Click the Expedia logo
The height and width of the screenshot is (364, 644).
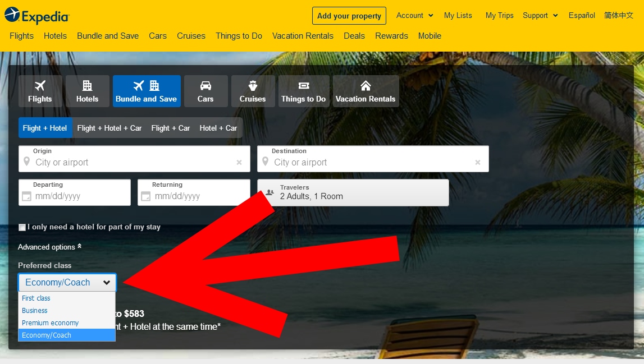click(x=37, y=16)
